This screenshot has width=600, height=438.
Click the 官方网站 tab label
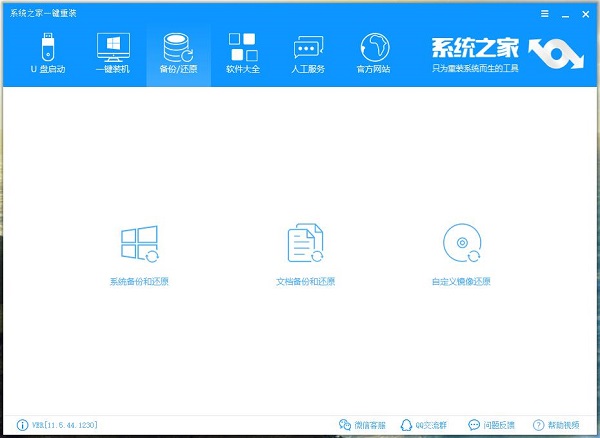tap(373, 69)
